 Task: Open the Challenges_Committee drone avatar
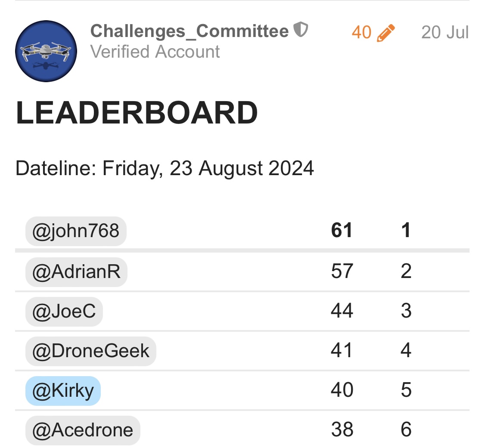(46, 51)
